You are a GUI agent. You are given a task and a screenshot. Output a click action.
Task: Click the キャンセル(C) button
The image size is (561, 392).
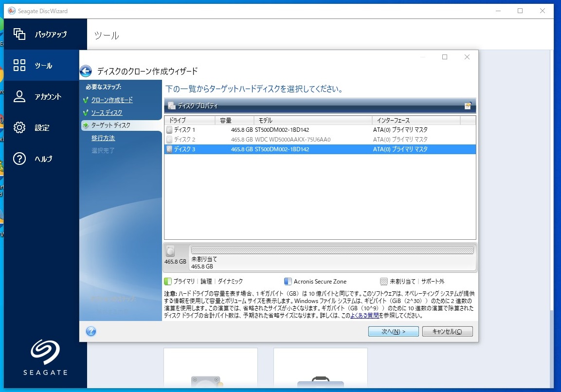click(x=447, y=332)
